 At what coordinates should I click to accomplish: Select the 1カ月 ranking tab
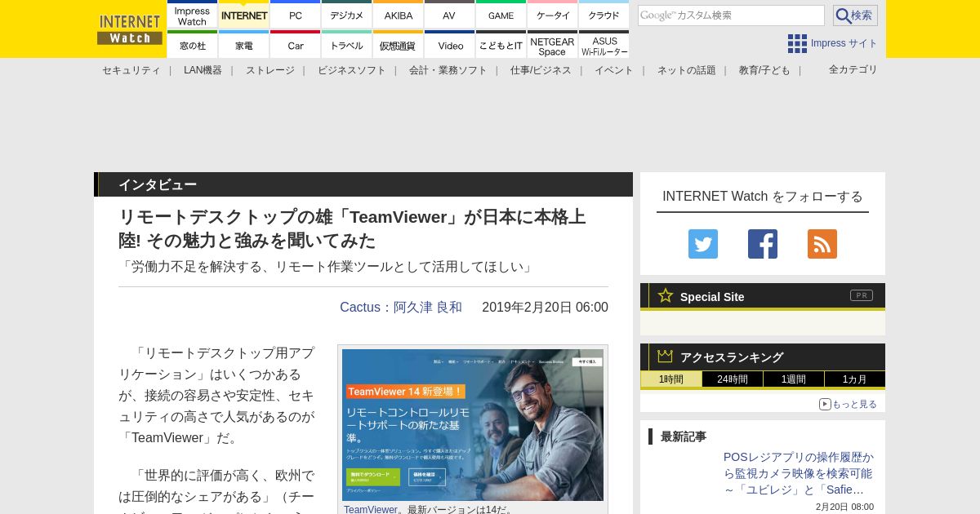tap(855, 379)
